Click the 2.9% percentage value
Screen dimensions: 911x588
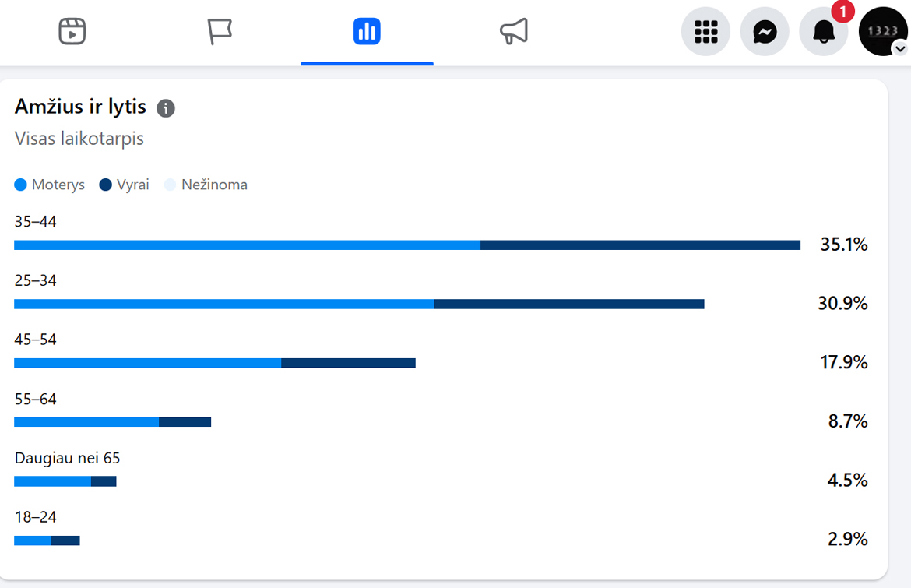(848, 539)
